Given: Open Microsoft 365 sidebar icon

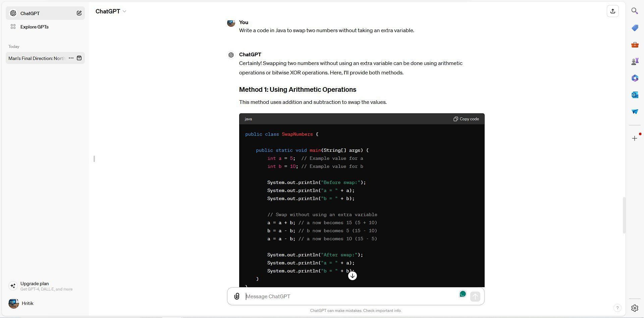Looking at the screenshot, I should (x=635, y=78).
